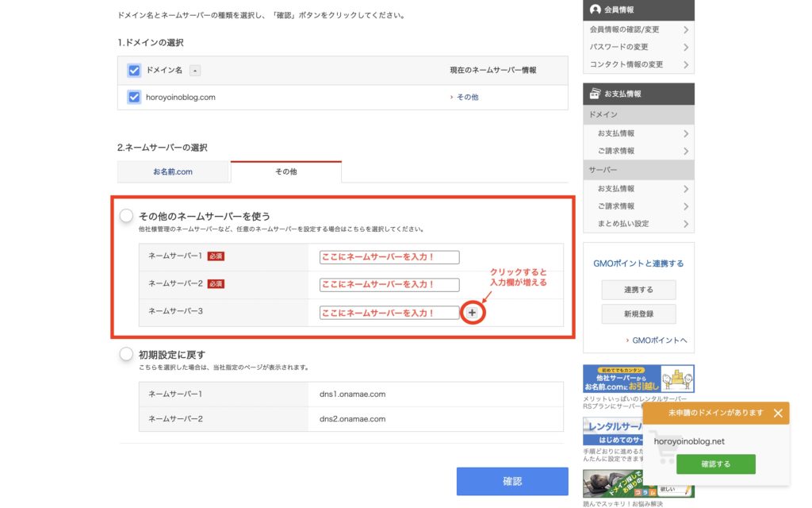Open ドメイン ご請求情報 sidebar item
Image resolution: width=812 pixels, height=508 pixels.
pyautogui.click(x=638, y=151)
